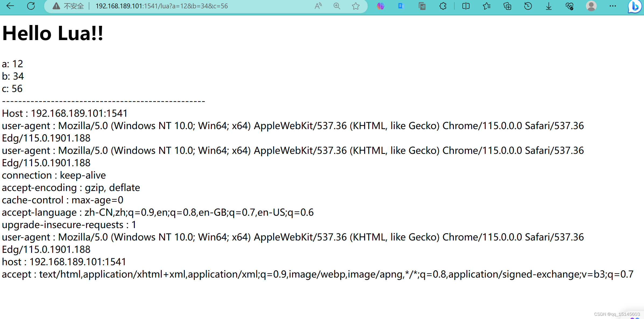Click the blue document extension icon

[401, 6]
